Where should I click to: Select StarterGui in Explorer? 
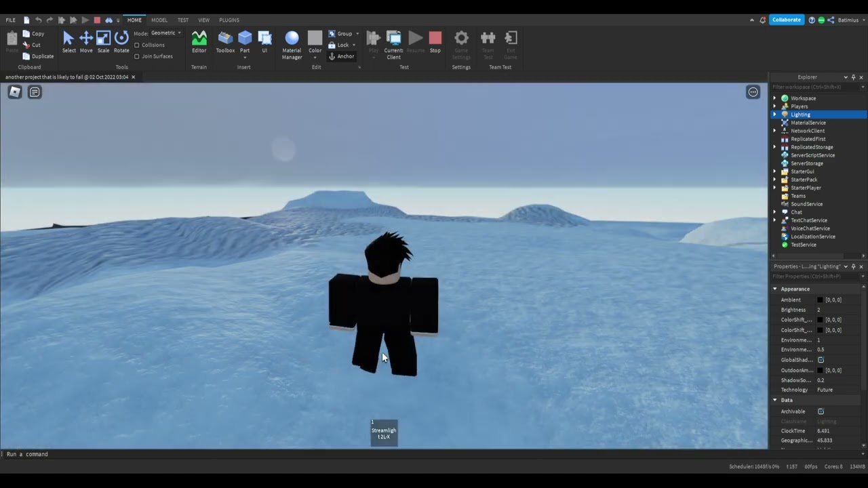[x=802, y=171]
